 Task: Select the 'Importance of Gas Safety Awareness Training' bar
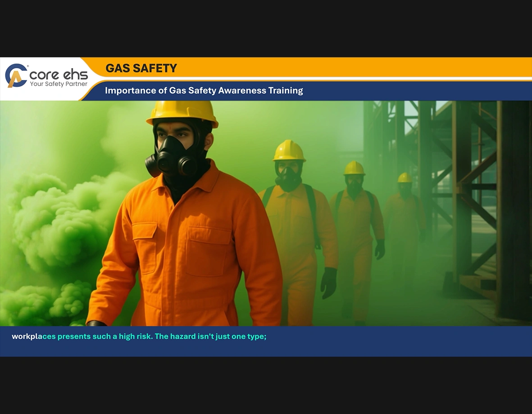tap(204, 91)
